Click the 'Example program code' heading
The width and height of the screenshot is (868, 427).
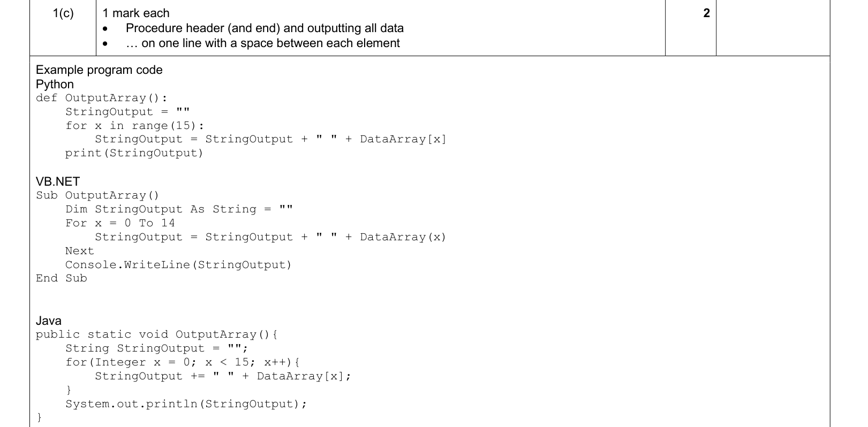click(99, 70)
